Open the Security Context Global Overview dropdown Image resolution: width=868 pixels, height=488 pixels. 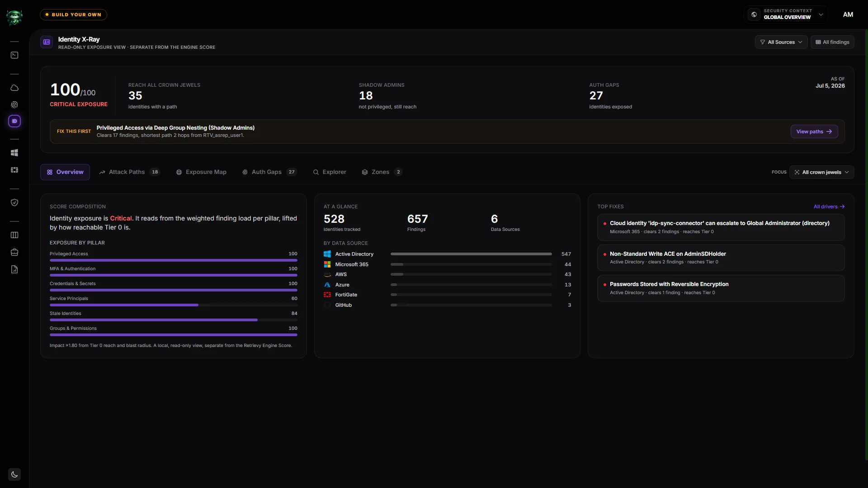[786, 14]
